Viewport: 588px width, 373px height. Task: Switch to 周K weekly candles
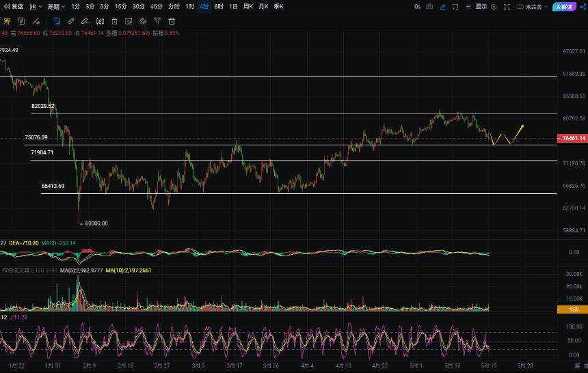[248, 6]
